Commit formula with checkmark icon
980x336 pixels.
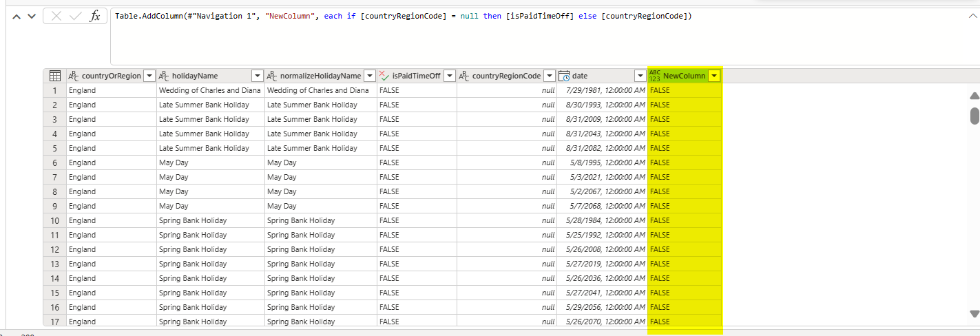(x=76, y=16)
